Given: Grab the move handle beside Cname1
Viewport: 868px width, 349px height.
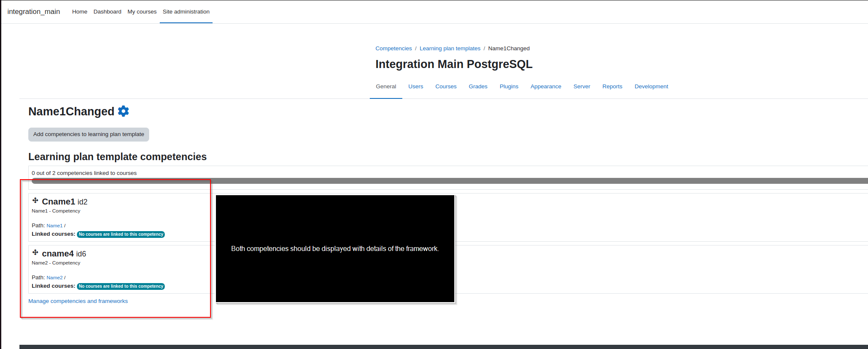Looking at the screenshot, I should pyautogui.click(x=35, y=200).
